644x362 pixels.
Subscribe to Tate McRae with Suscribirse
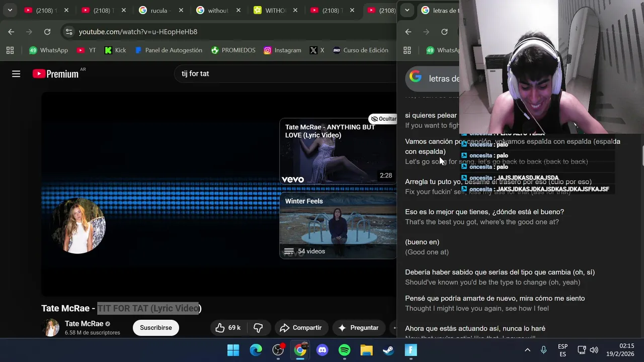pos(155,328)
